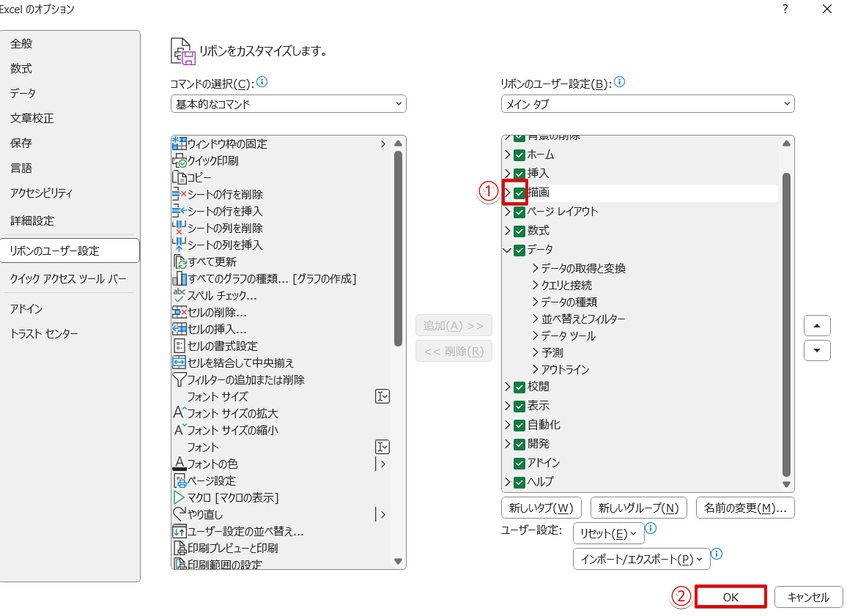Click the command list vertical scrollbar

(x=398, y=249)
